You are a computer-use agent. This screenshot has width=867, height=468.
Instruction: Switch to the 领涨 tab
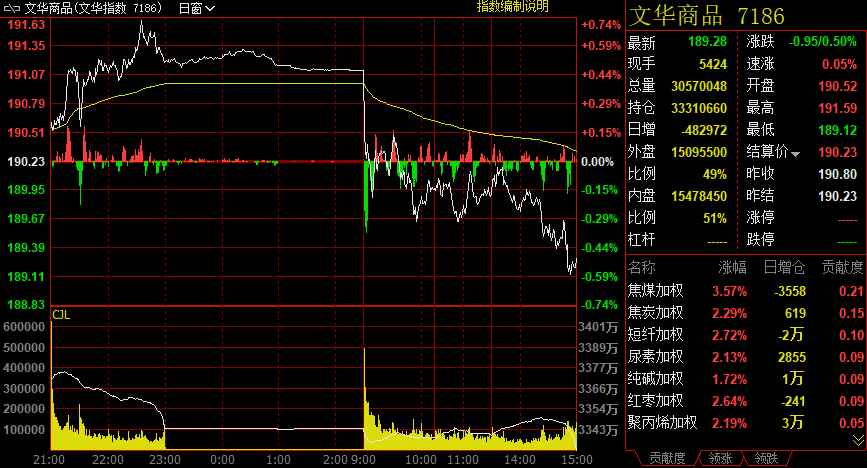point(720,457)
